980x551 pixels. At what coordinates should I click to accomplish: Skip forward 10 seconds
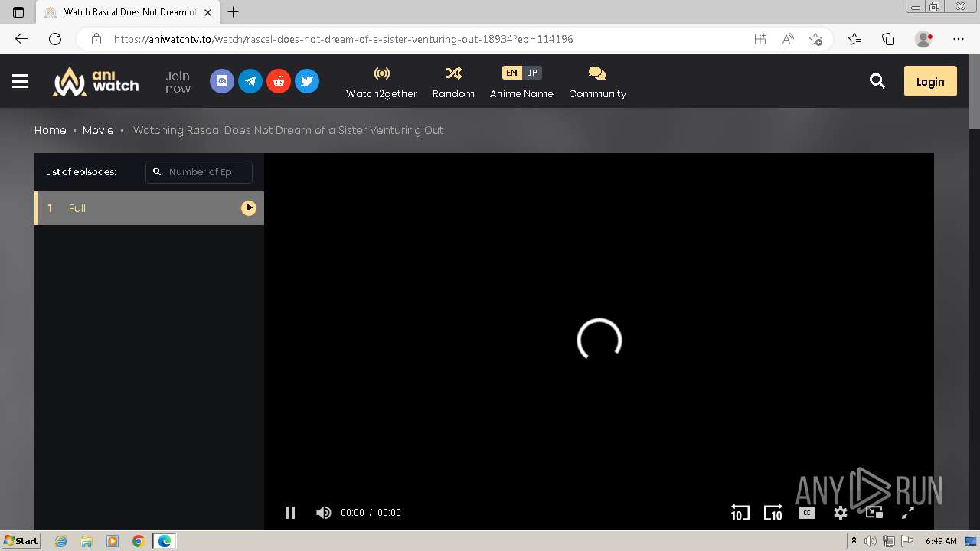773,513
